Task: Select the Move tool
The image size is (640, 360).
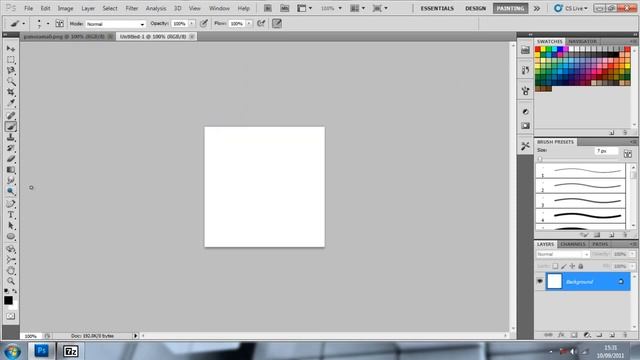Action: (11, 49)
